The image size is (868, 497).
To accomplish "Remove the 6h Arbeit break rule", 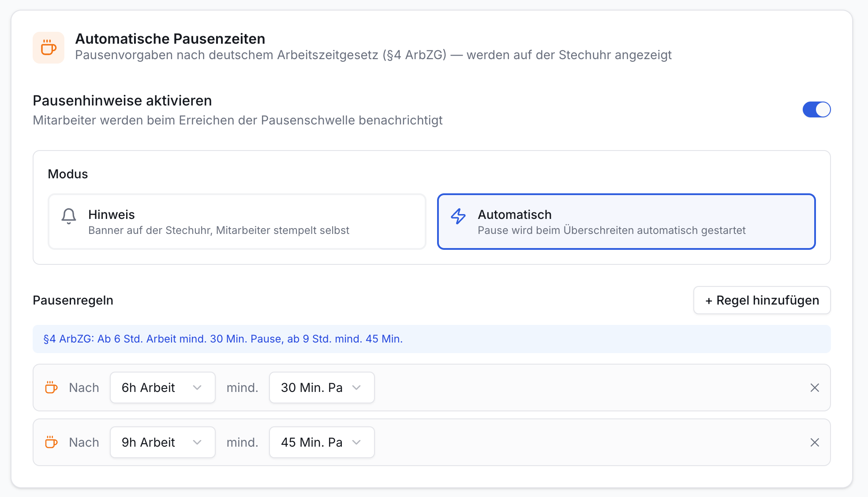I will 815,388.
